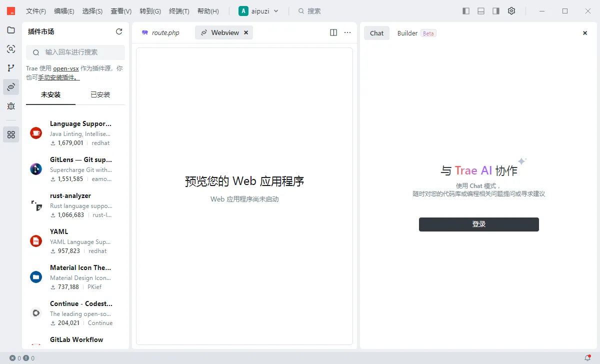This screenshot has width=600, height=364.
Task: Open the 转到(G) menu
Action: [x=150, y=11]
